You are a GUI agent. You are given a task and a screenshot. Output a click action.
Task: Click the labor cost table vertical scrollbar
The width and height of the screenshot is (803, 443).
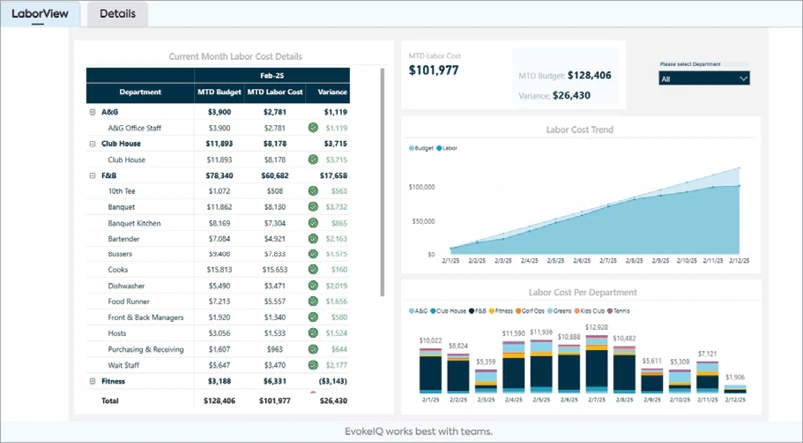(383, 180)
